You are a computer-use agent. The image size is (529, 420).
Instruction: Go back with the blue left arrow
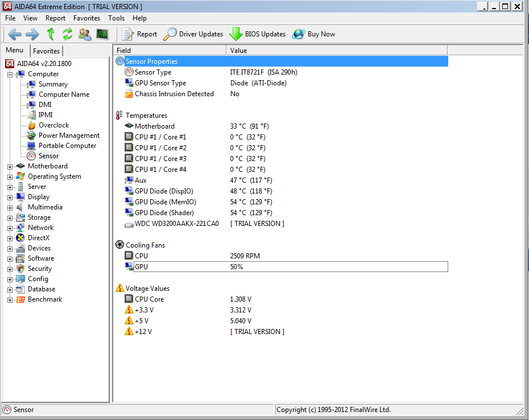click(15, 34)
